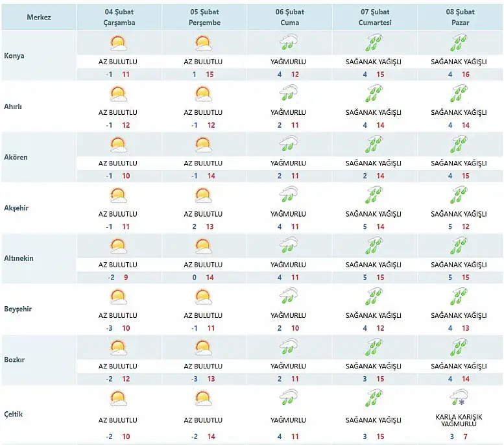Viewport: 504px width, 445px height.
Task: Click the Merkez column header
Action: tap(39, 17)
